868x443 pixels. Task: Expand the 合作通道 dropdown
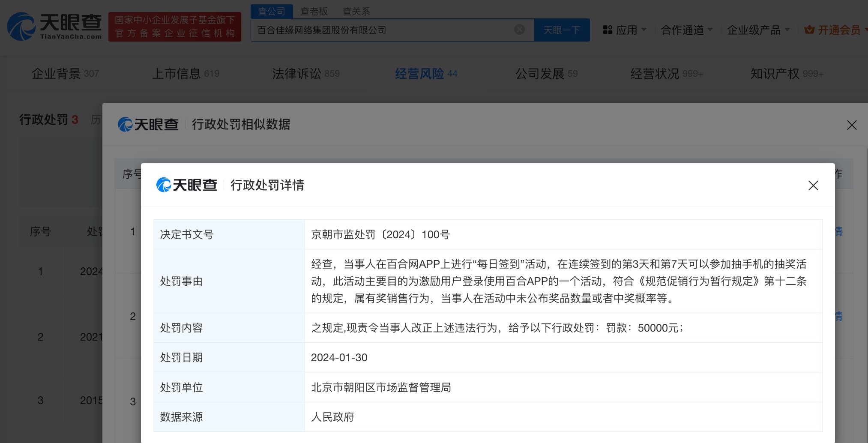coord(687,30)
